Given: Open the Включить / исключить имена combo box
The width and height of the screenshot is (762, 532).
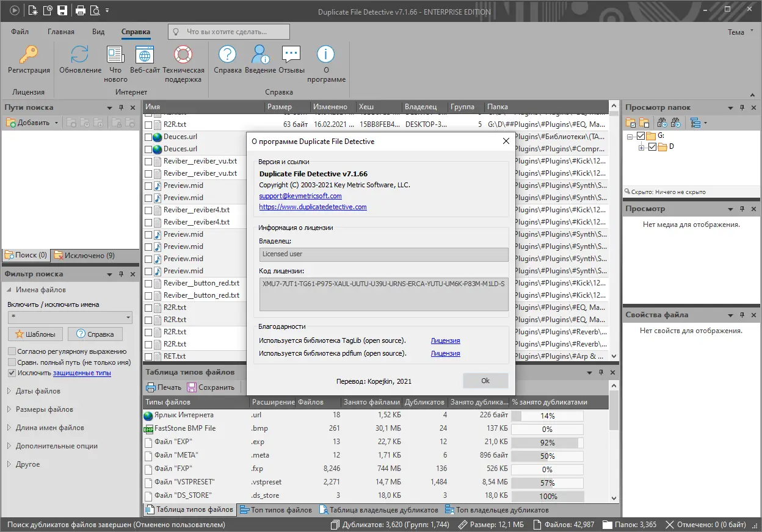Looking at the screenshot, I should coord(70,318).
